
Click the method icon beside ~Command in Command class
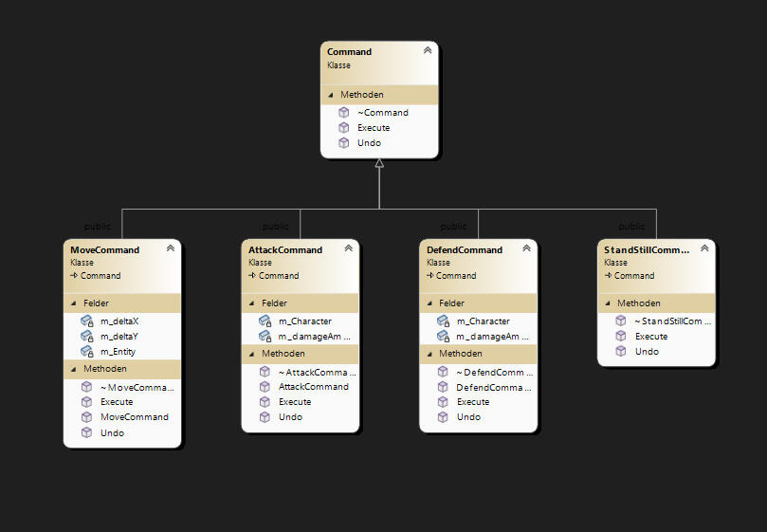[x=343, y=112]
